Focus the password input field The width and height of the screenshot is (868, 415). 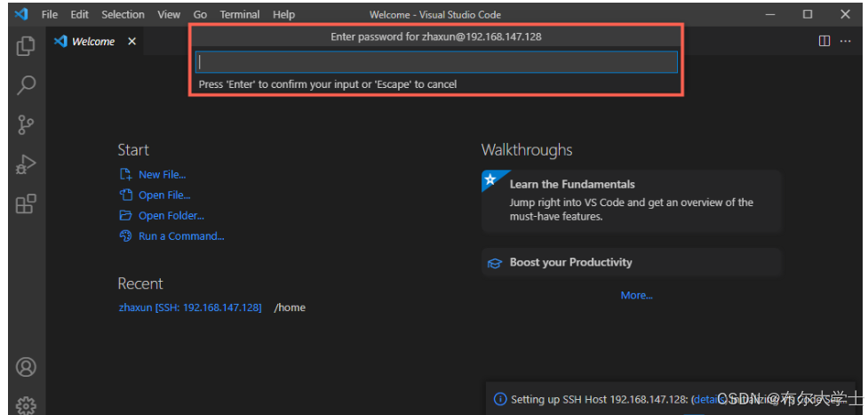[436, 62]
